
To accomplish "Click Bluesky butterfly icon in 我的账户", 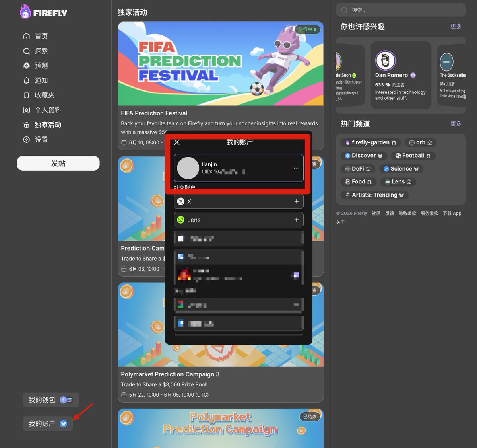I will pyautogui.click(x=63, y=424).
